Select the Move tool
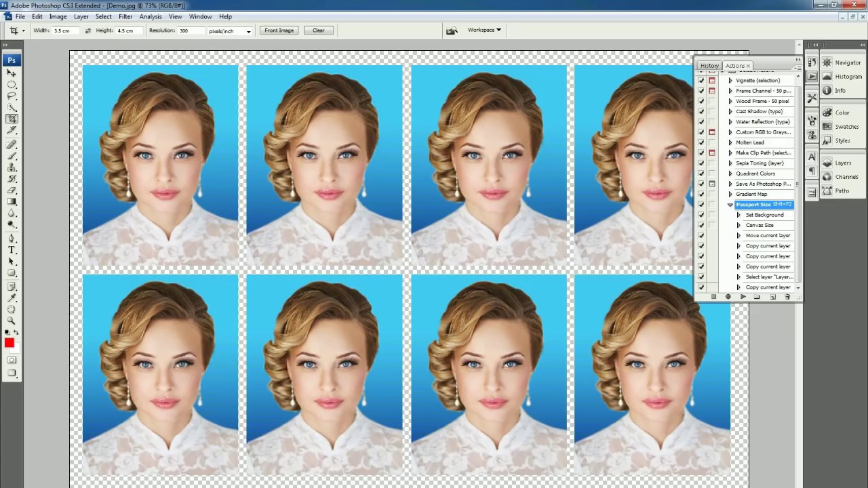This screenshot has height=488, width=868. click(12, 73)
